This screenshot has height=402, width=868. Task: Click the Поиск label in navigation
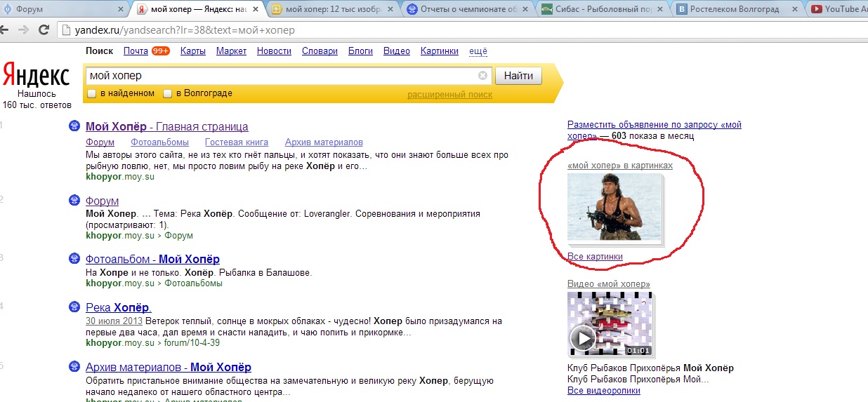pyautogui.click(x=99, y=51)
